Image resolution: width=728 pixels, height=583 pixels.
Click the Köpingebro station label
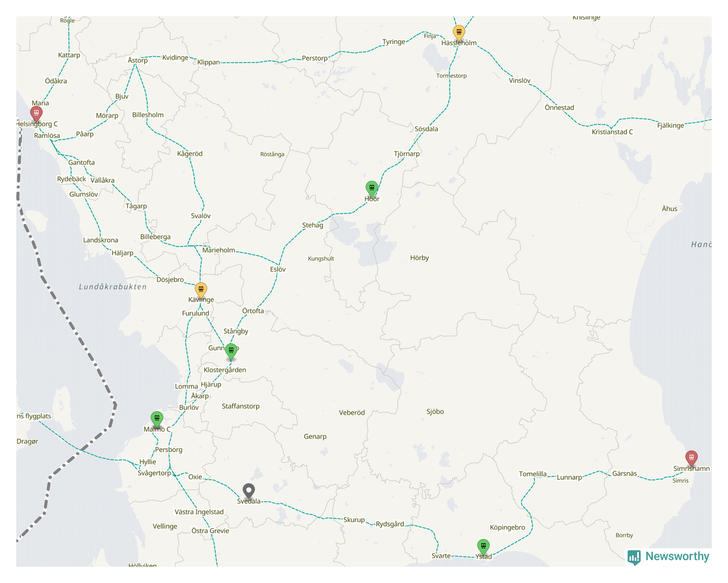point(507,528)
